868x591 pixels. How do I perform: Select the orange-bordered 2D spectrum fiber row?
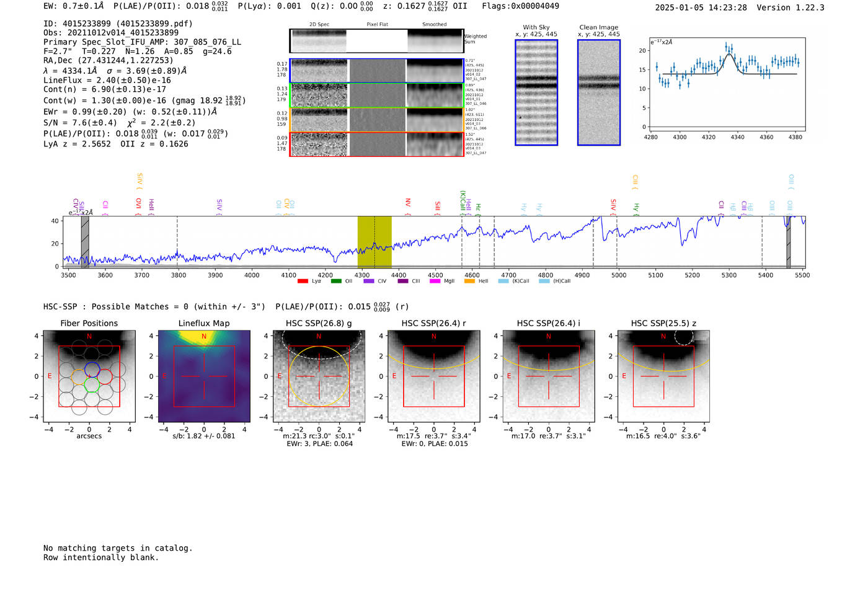376,120
